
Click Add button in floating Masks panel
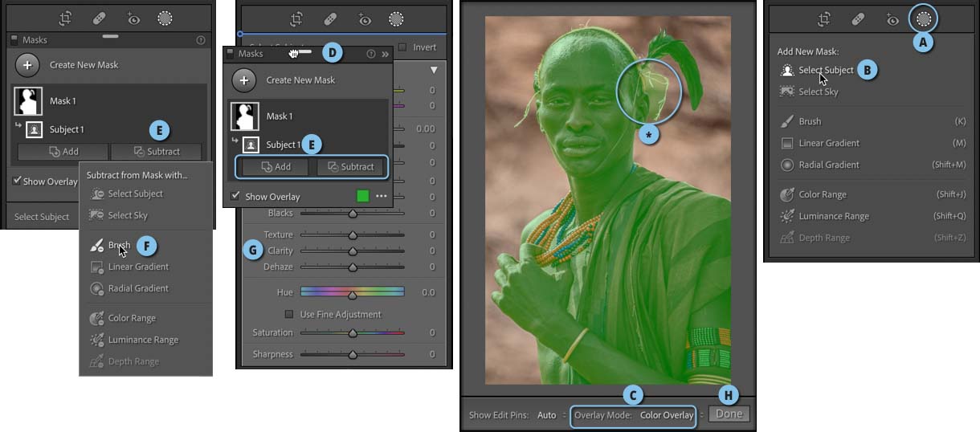tap(276, 166)
